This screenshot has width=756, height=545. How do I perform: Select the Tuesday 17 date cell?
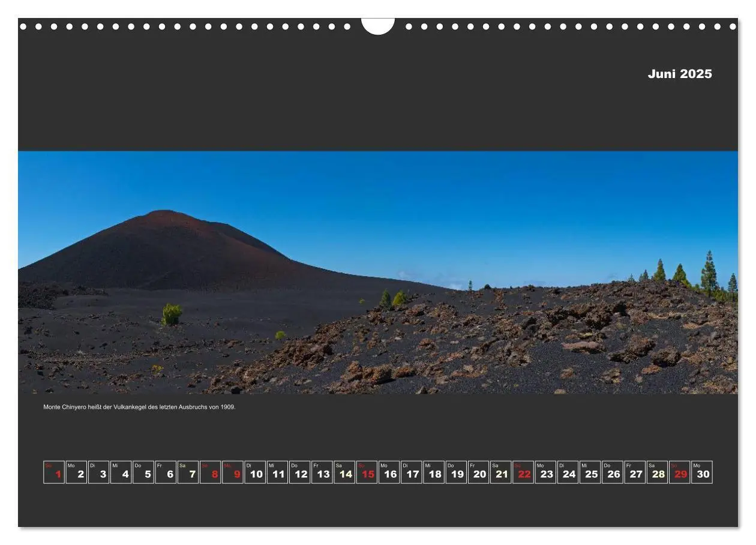point(412,472)
